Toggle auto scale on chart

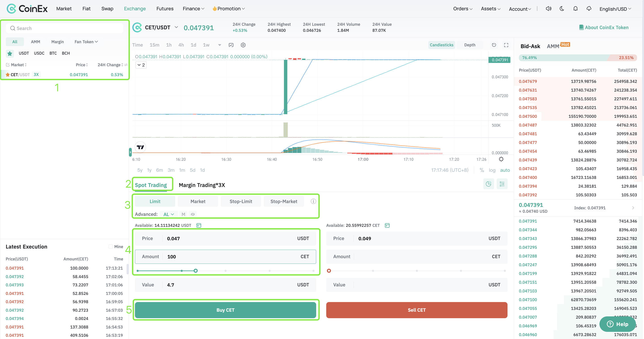coord(505,170)
